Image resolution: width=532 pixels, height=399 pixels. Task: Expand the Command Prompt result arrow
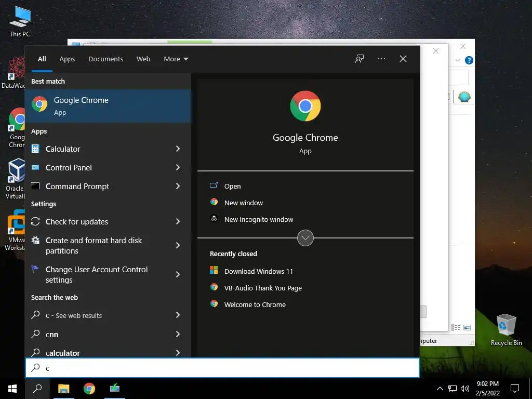[178, 186]
